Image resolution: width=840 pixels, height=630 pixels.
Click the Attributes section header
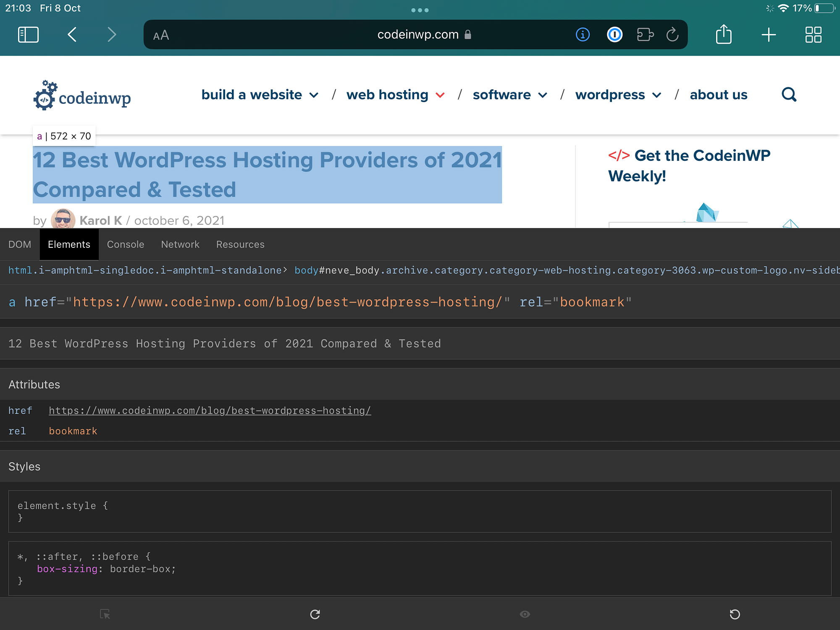(x=420, y=384)
